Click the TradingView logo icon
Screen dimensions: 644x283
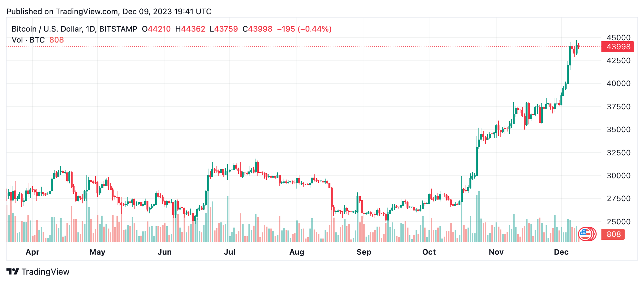point(13,272)
